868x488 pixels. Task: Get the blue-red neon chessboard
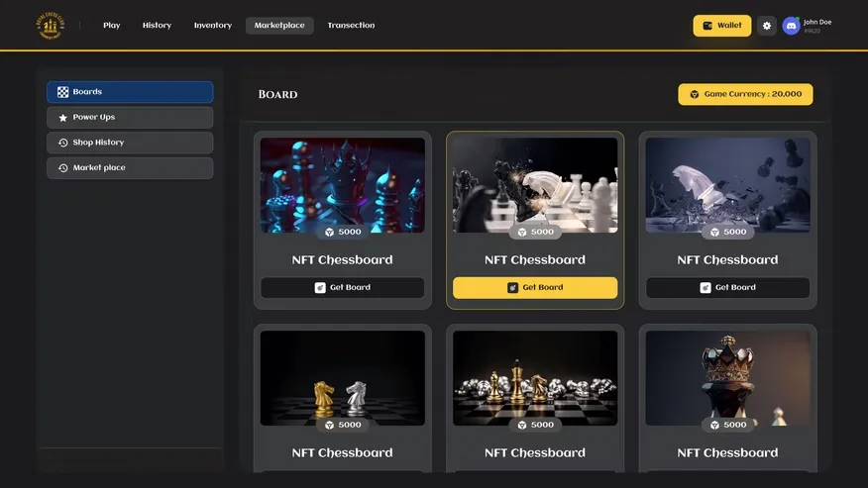(343, 288)
